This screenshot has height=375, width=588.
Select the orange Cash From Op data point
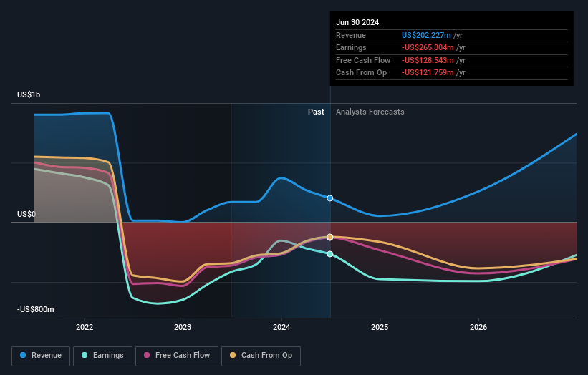click(330, 237)
